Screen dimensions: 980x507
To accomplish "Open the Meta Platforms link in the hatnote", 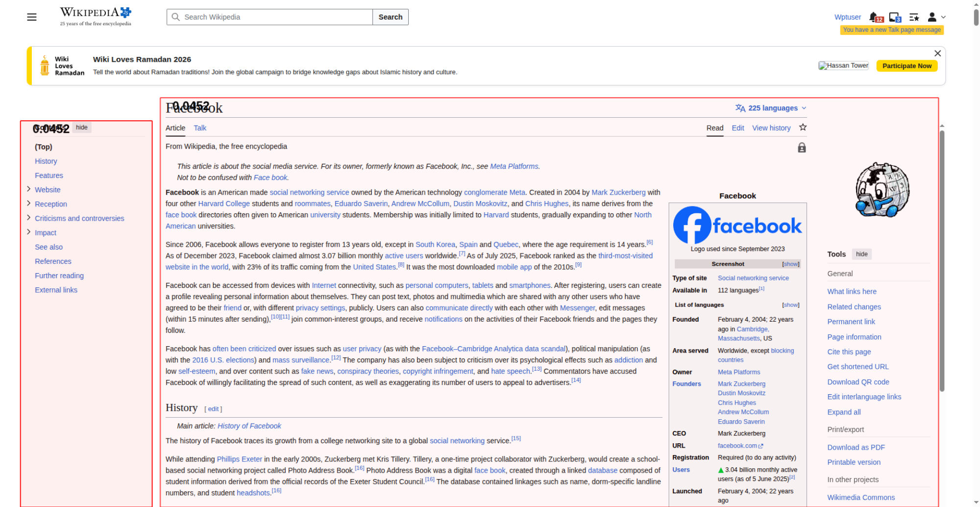I will [514, 166].
